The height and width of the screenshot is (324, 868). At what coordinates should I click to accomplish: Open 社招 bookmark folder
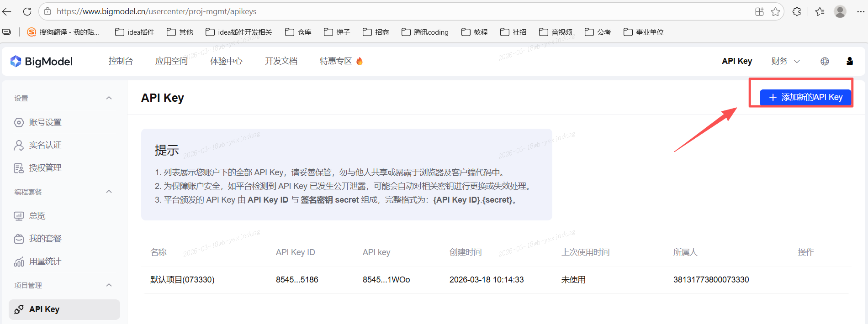click(x=513, y=32)
